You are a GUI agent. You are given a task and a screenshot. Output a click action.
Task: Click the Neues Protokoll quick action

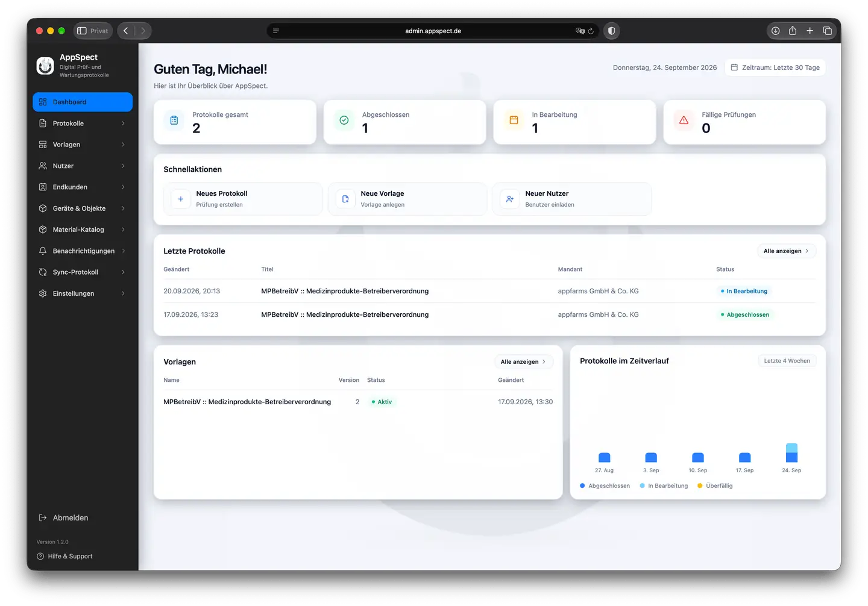tap(243, 199)
